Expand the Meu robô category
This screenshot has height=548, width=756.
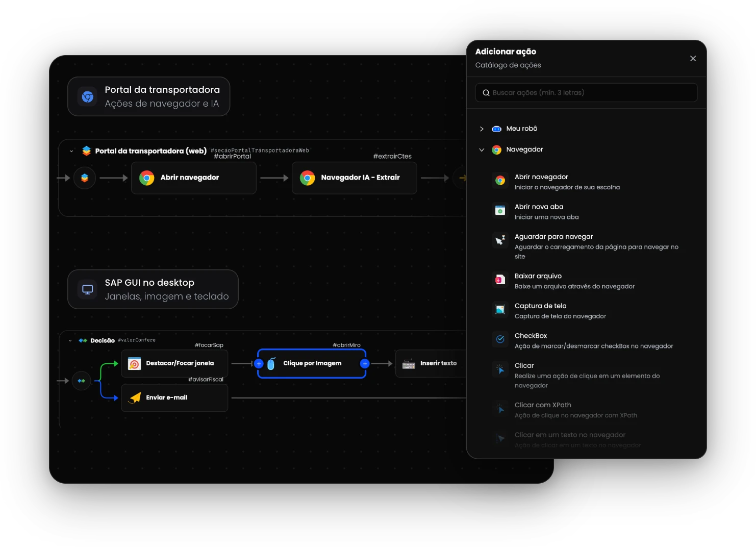point(482,129)
